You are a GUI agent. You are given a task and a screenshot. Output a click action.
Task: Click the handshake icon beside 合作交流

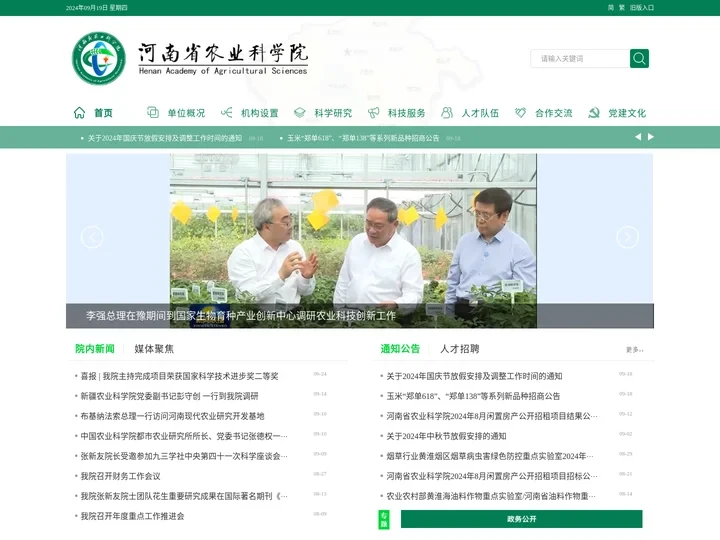pos(520,112)
